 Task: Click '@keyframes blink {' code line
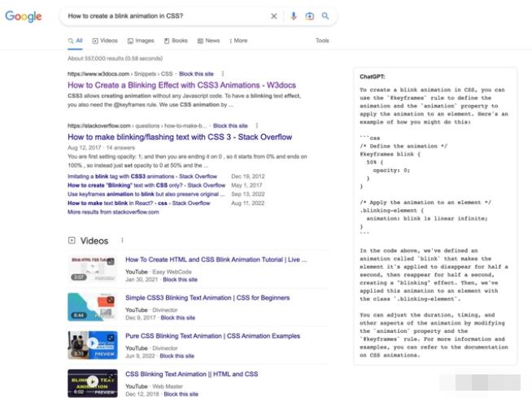(x=390, y=154)
